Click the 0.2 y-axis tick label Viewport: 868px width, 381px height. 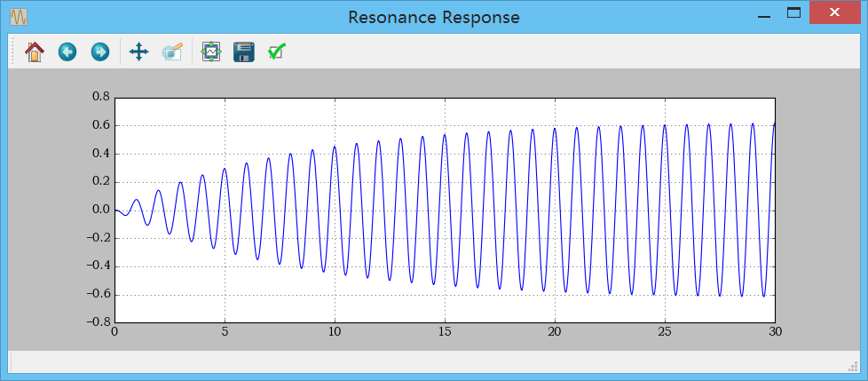point(101,182)
